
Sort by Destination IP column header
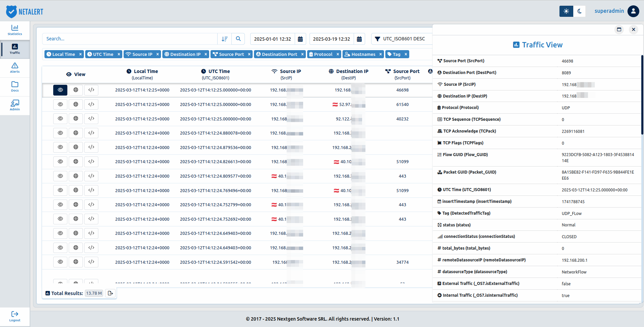coord(349,74)
